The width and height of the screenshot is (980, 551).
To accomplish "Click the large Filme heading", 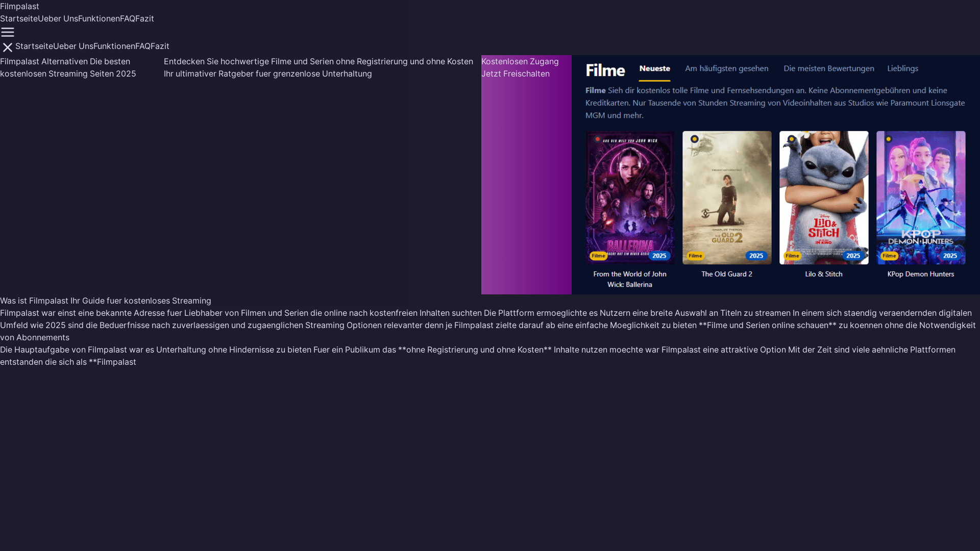I will coord(605,70).
